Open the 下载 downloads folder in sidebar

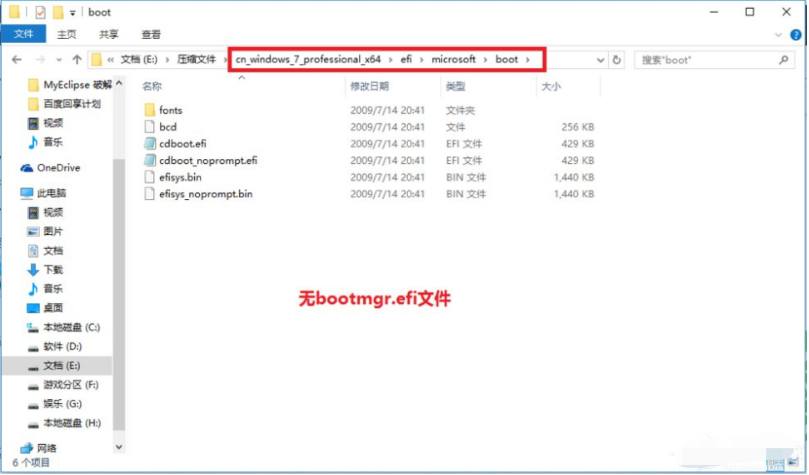click(x=52, y=270)
